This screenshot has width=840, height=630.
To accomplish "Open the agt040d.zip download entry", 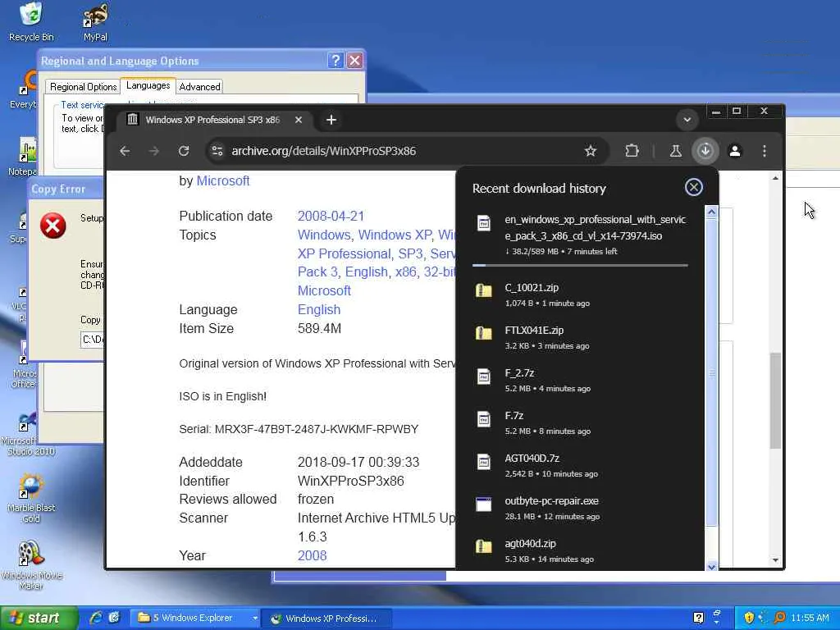I will pyautogui.click(x=580, y=550).
